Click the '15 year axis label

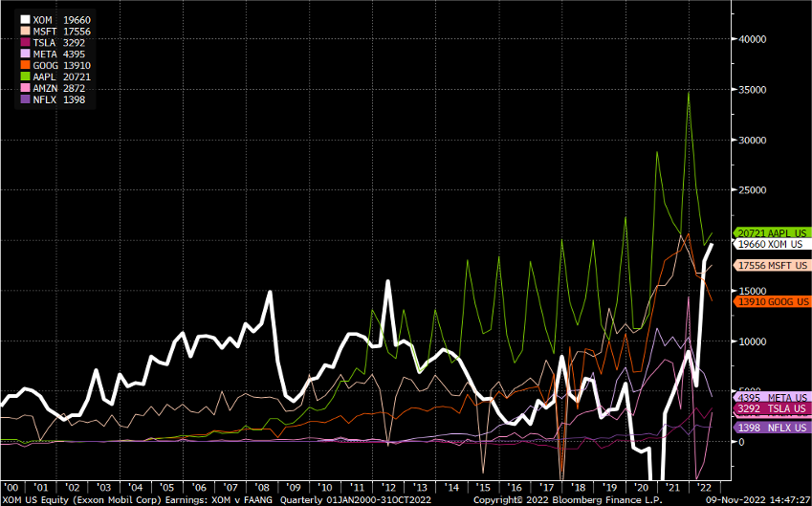484,488
